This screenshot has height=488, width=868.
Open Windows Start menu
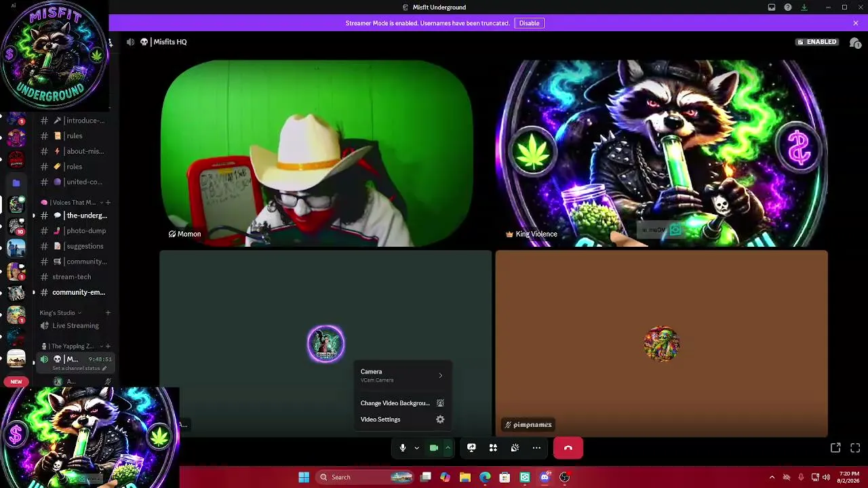[304, 477]
